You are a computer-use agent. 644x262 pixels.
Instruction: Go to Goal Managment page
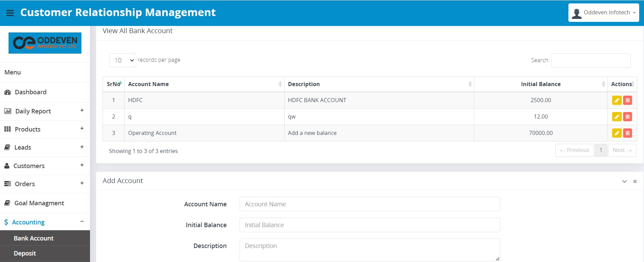39,203
